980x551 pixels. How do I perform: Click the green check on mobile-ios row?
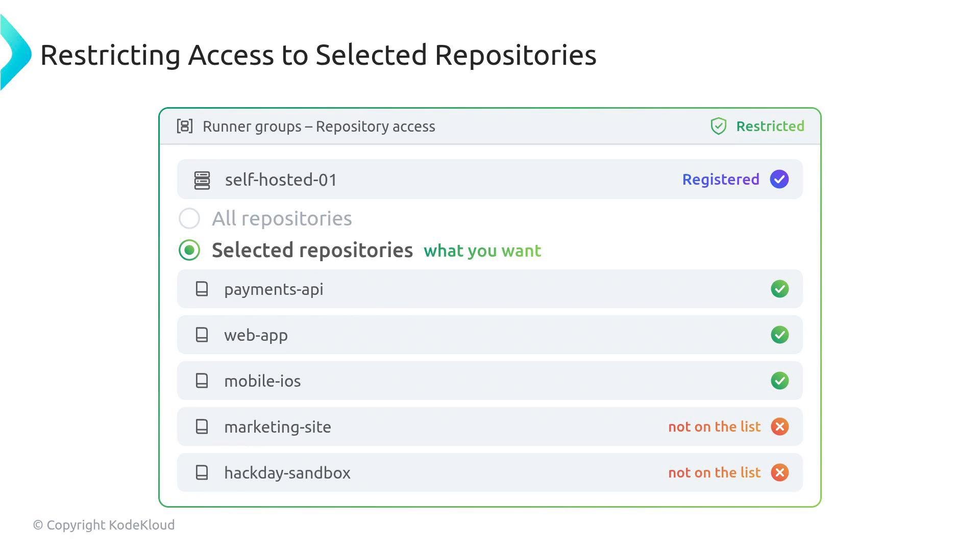pyautogui.click(x=779, y=381)
